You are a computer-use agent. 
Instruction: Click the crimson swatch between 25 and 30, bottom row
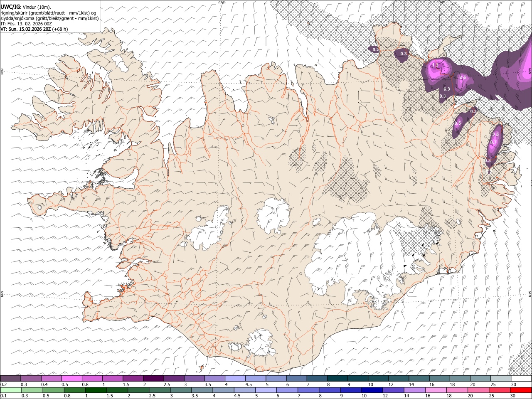(499, 390)
